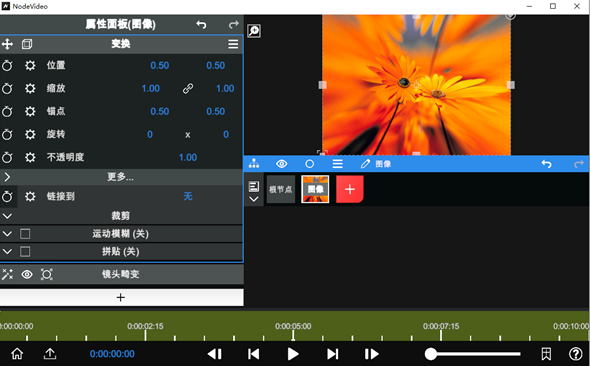Expand the 运动模糊 section chevron
Screen dimensions: 590x366
tap(7, 234)
